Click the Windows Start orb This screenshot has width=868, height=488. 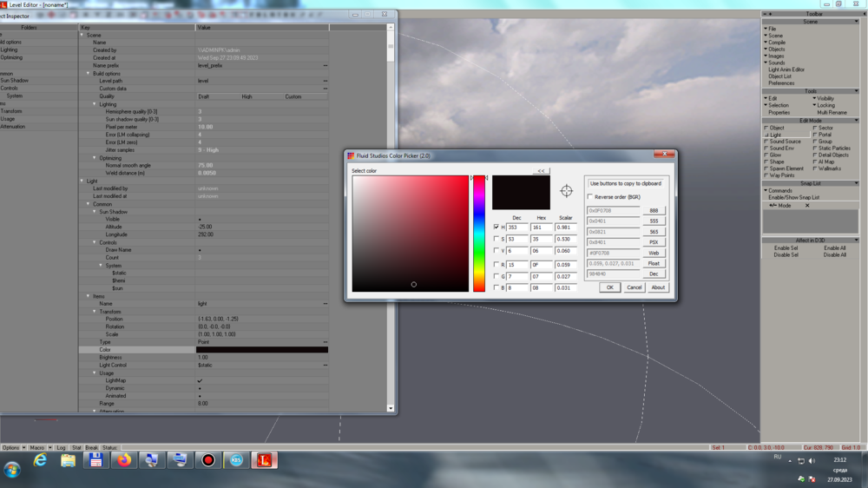coord(12,469)
